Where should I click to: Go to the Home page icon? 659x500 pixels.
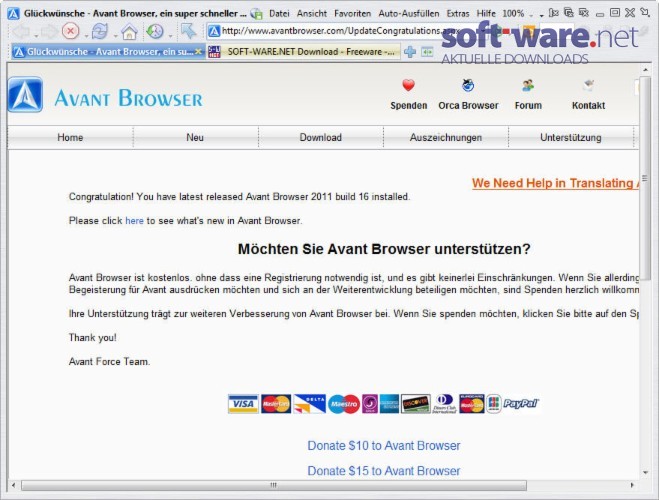click(129, 32)
